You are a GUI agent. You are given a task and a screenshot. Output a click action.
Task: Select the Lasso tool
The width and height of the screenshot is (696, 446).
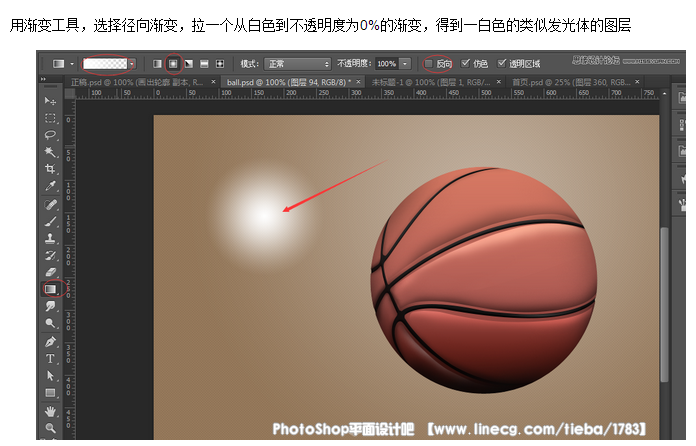[x=50, y=135]
